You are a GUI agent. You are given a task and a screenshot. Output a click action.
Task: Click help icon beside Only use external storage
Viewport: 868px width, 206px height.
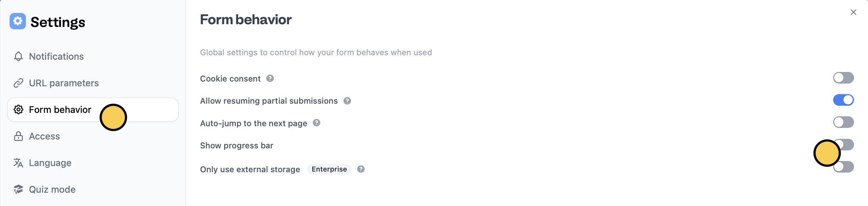pos(361,169)
